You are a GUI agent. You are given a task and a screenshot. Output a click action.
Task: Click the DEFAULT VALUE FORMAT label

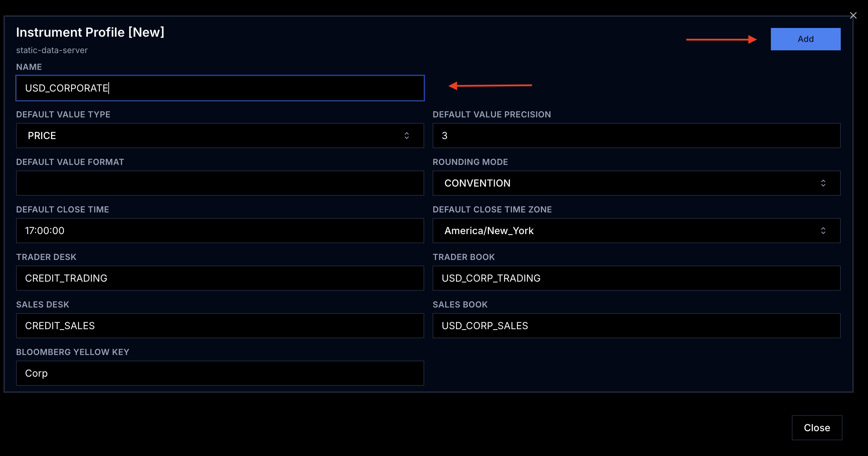click(70, 162)
